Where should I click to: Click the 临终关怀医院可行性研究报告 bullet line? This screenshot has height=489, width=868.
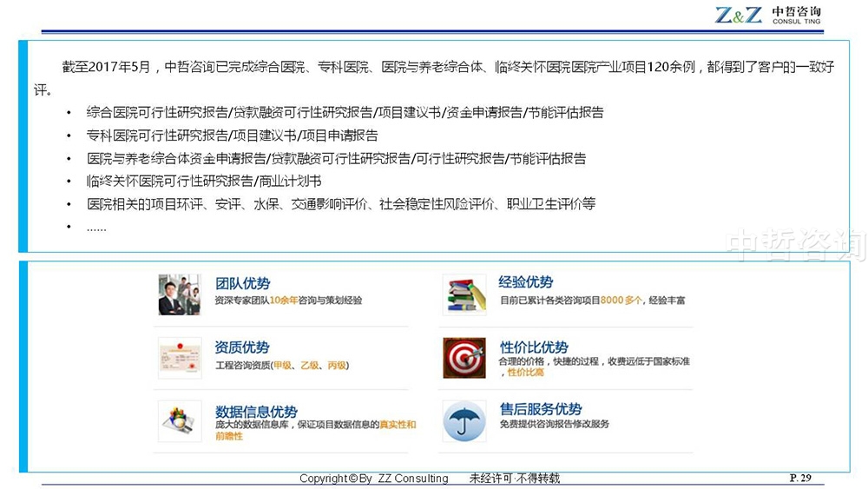click(x=204, y=182)
